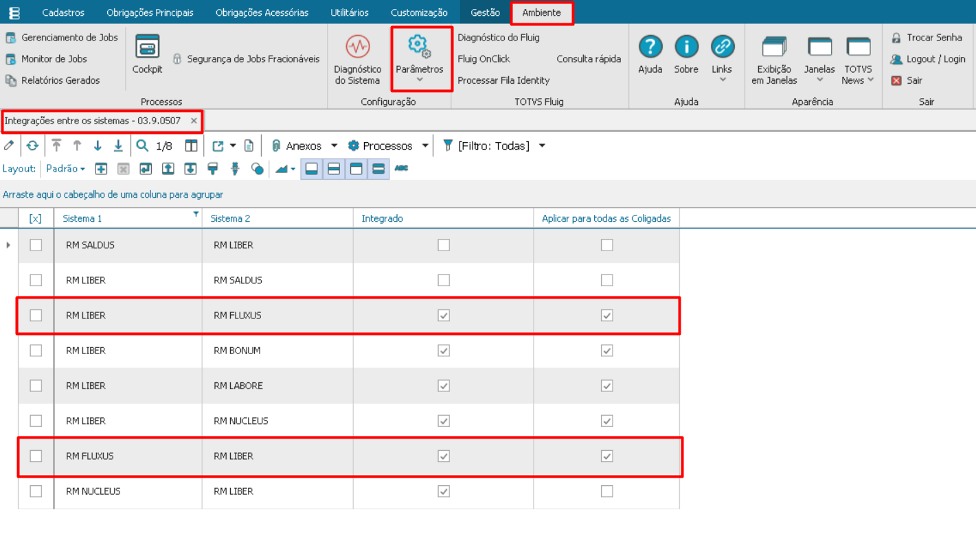Switch to the Utilitários tab
Image resolution: width=976 pixels, height=560 pixels.
pos(350,12)
